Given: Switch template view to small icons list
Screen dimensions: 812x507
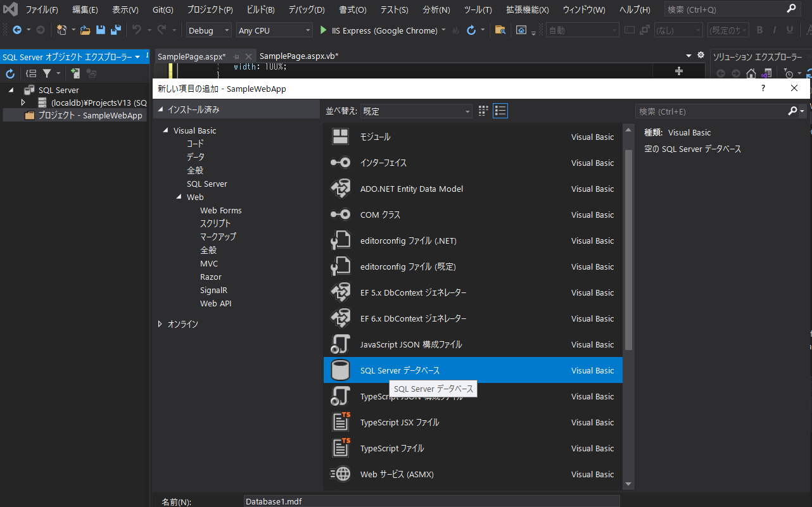Looking at the screenshot, I should click(500, 111).
